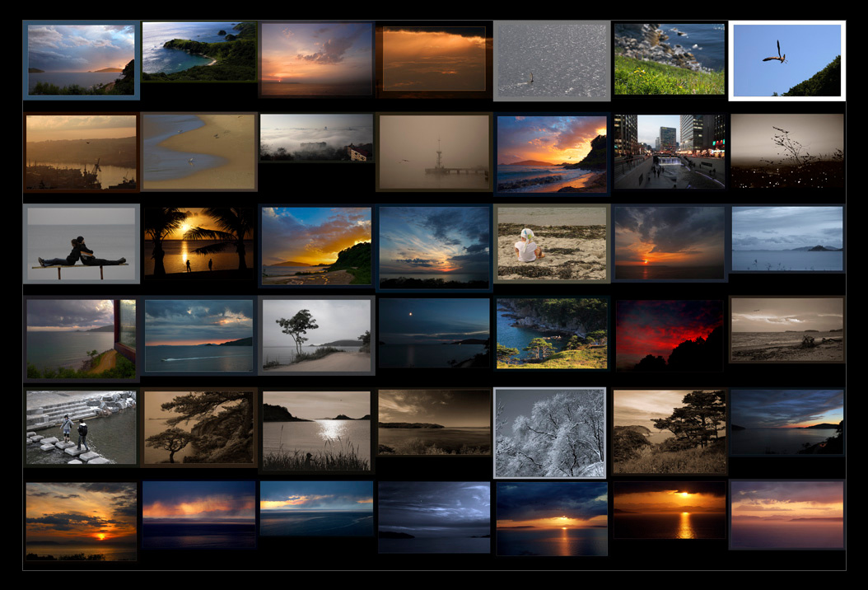Select the green grass and rocky shore photo

click(x=670, y=59)
